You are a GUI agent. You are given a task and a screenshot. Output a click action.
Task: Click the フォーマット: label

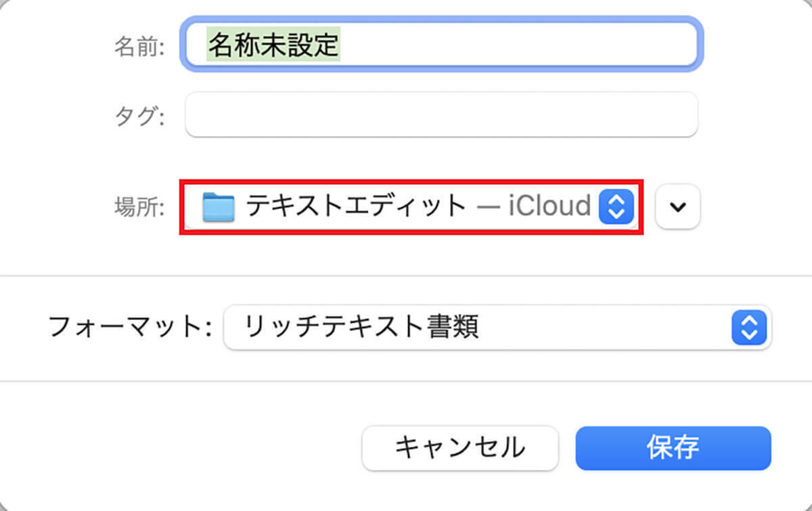(x=131, y=328)
